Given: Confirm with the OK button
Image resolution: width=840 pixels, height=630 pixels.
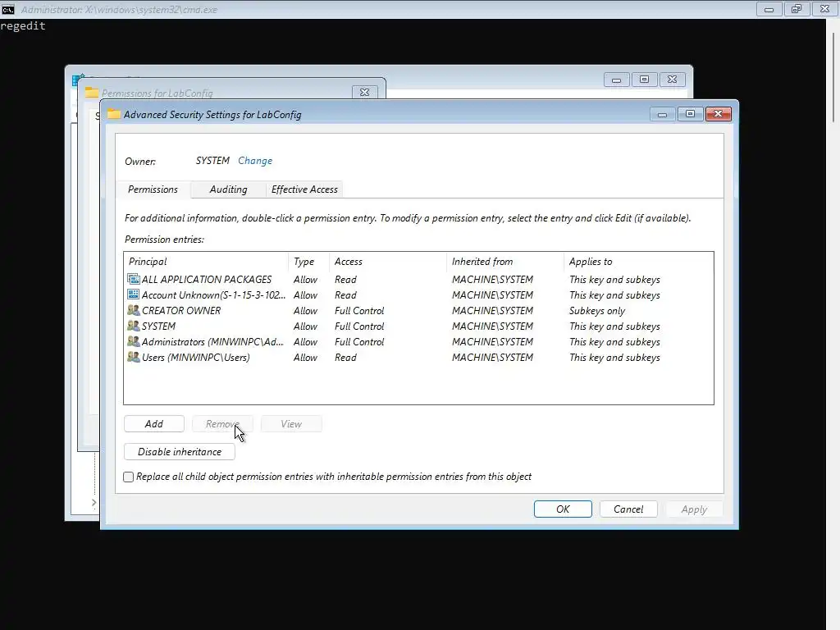Looking at the screenshot, I should pyautogui.click(x=563, y=509).
